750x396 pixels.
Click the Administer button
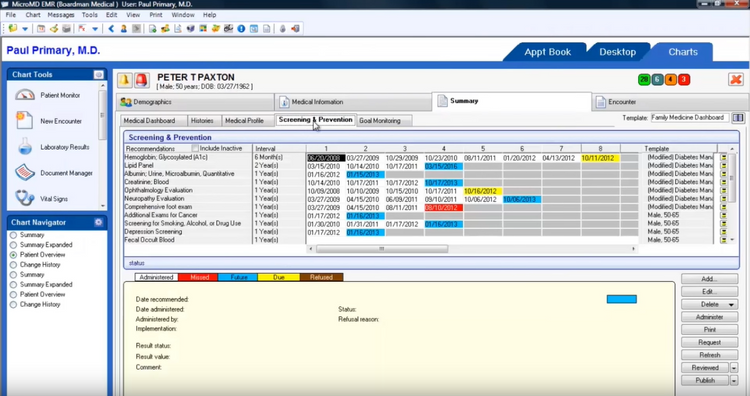point(709,317)
